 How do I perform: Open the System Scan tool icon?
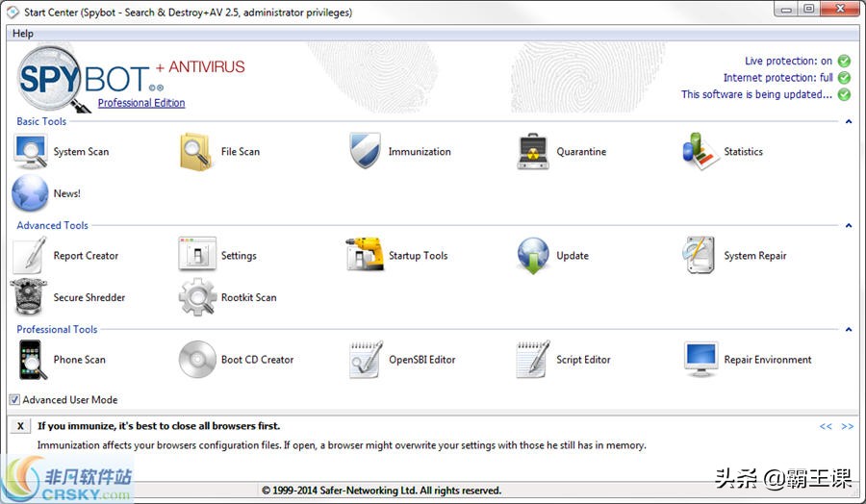click(x=31, y=152)
